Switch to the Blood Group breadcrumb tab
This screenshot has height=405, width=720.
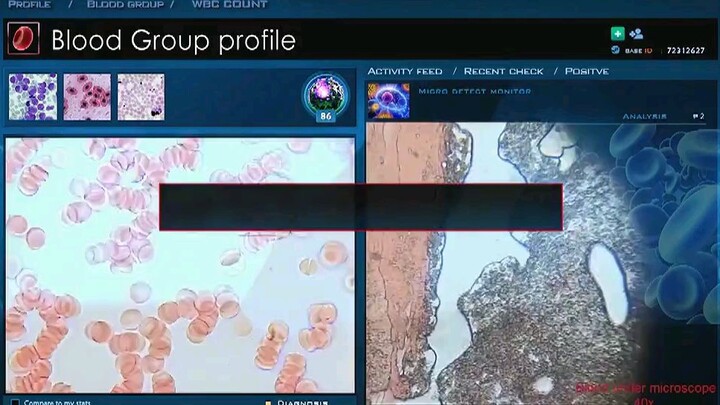pos(125,5)
